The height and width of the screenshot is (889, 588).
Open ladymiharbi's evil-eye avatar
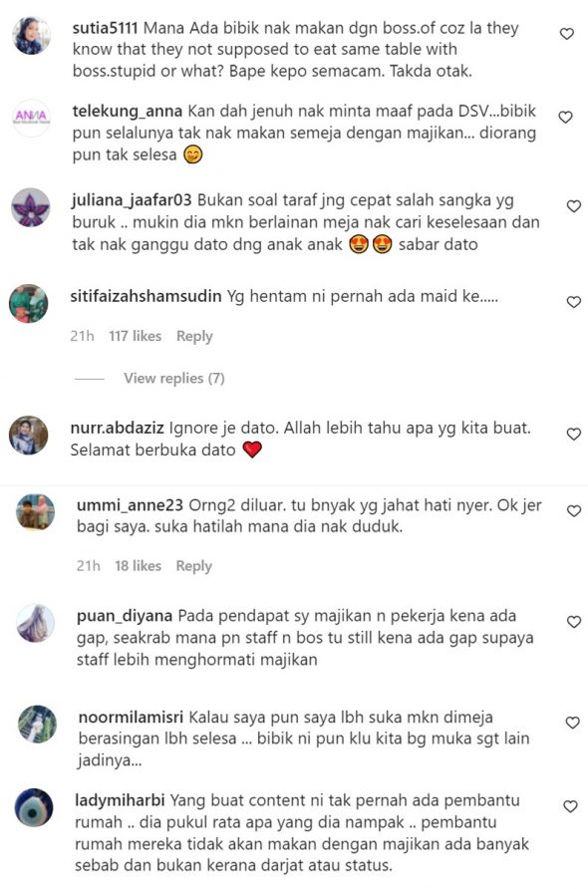(x=34, y=807)
